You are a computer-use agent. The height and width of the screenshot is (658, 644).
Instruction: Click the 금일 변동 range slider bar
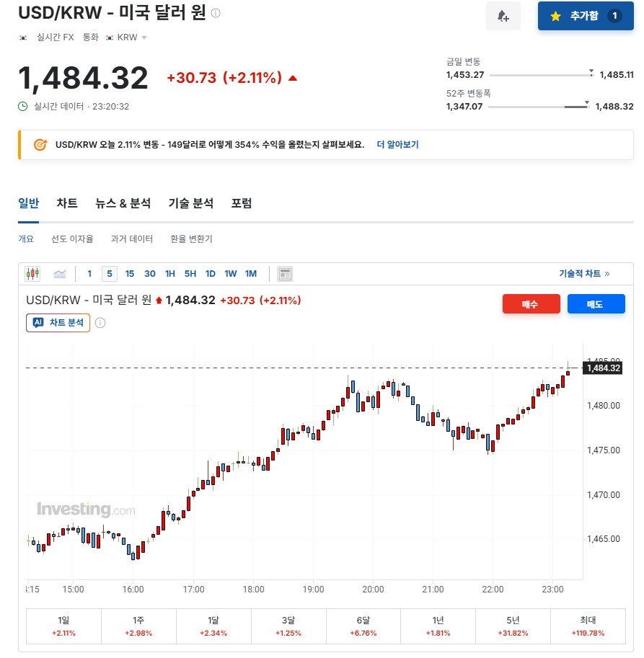coord(542,75)
